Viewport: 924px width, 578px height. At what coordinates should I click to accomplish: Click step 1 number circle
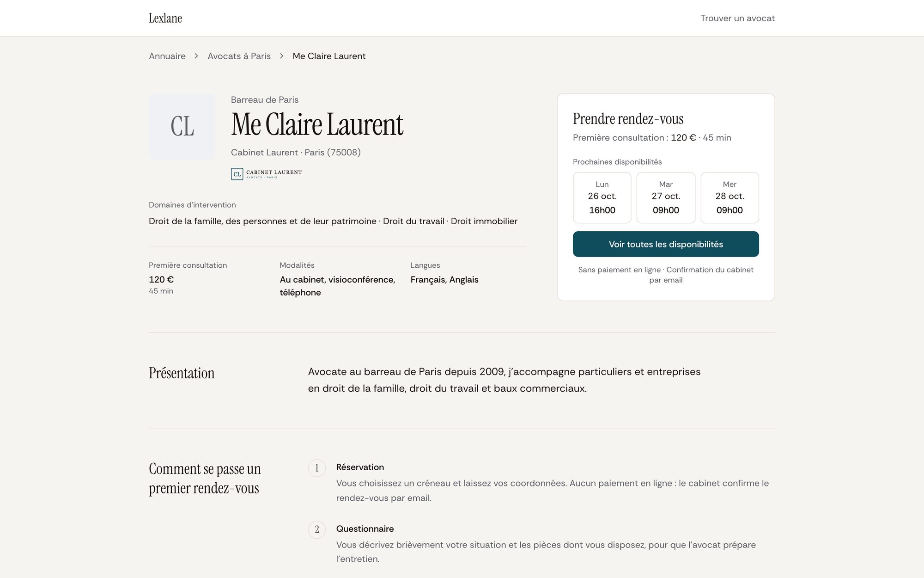(317, 468)
